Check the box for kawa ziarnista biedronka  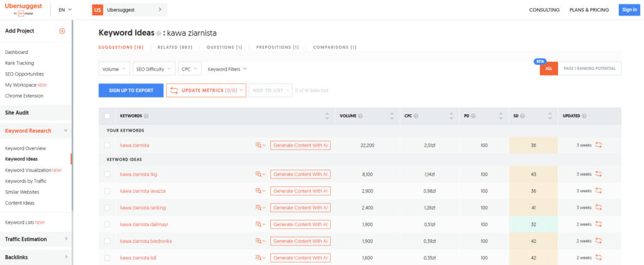107,241
